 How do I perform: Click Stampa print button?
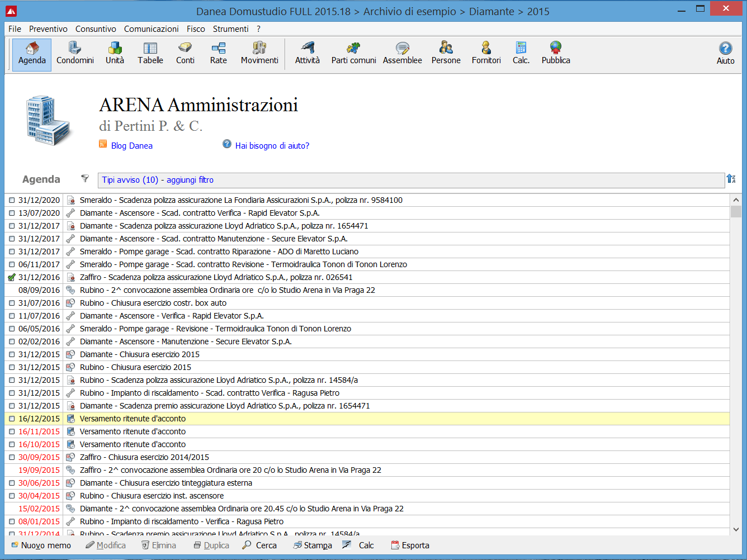pyautogui.click(x=313, y=545)
